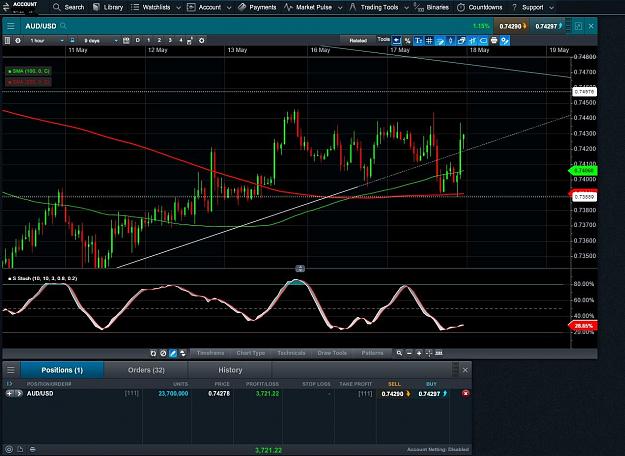Select the Positions (1) tab
The image size is (625, 456).
[62, 370]
